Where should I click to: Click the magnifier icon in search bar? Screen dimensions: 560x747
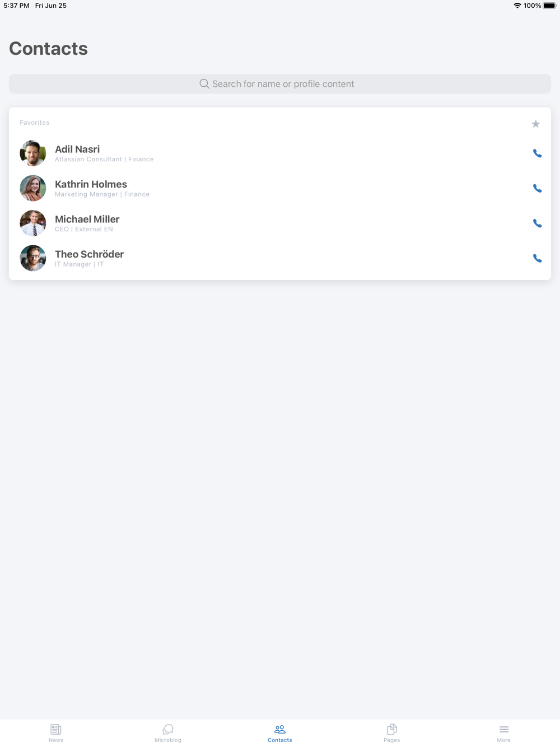[x=204, y=84]
